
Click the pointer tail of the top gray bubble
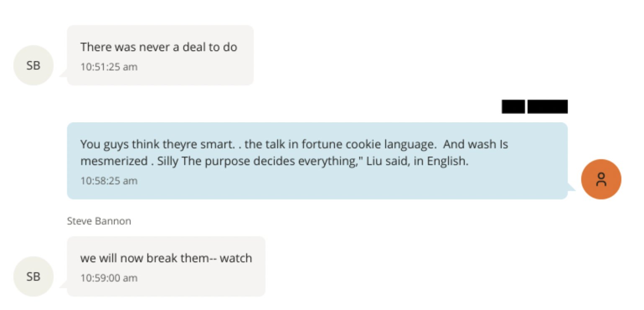[x=64, y=74]
